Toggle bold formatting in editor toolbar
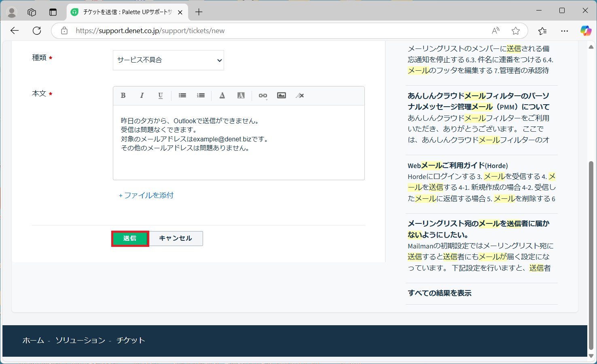This screenshot has height=364, width=597. pyautogui.click(x=123, y=95)
